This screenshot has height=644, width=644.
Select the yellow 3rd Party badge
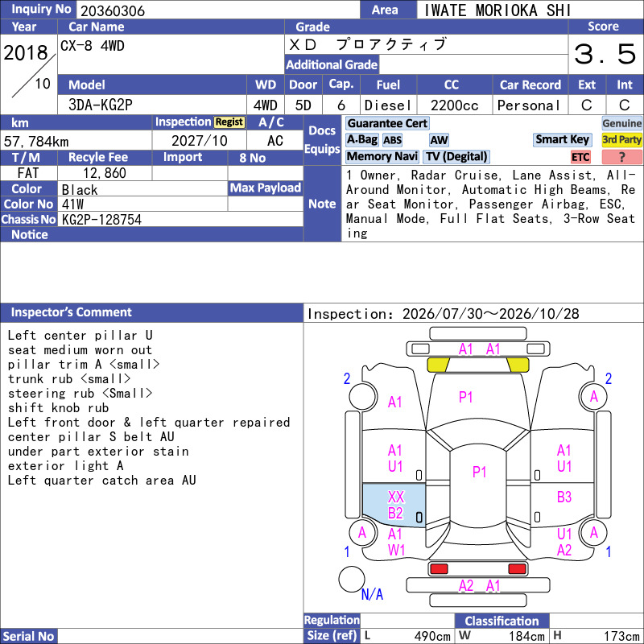pyautogui.click(x=621, y=139)
